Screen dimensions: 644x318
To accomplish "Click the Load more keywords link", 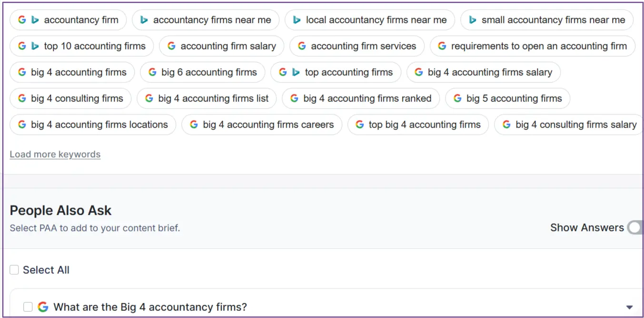I will coord(55,154).
